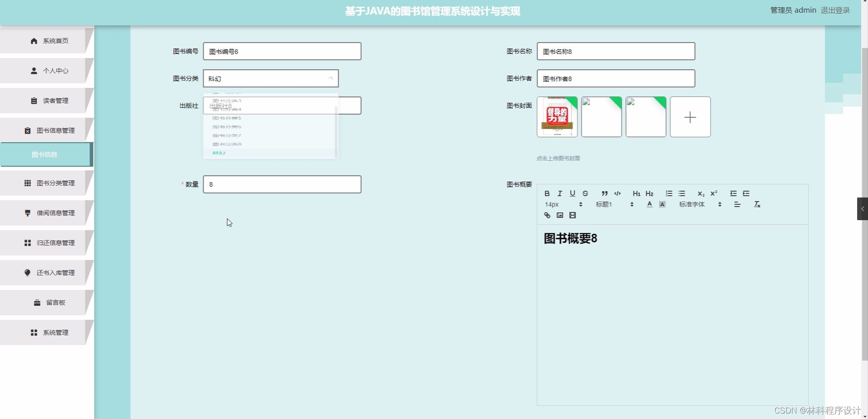The height and width of the screenshot is (419, 868).
Task: Click 退出登录 to log out
Action: pos(835,10)
